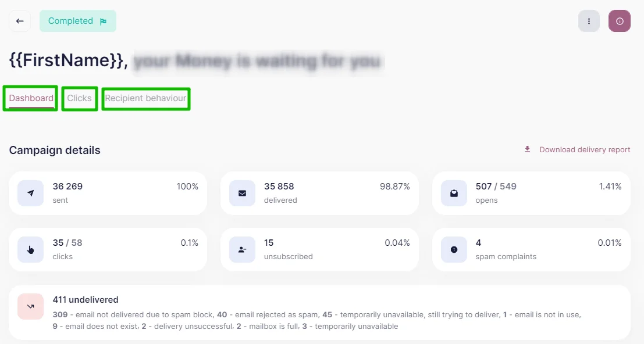Viewport: 644px width, 344px height.
Task: Select the red undelivered arrow icon
Action: (30, 306)
